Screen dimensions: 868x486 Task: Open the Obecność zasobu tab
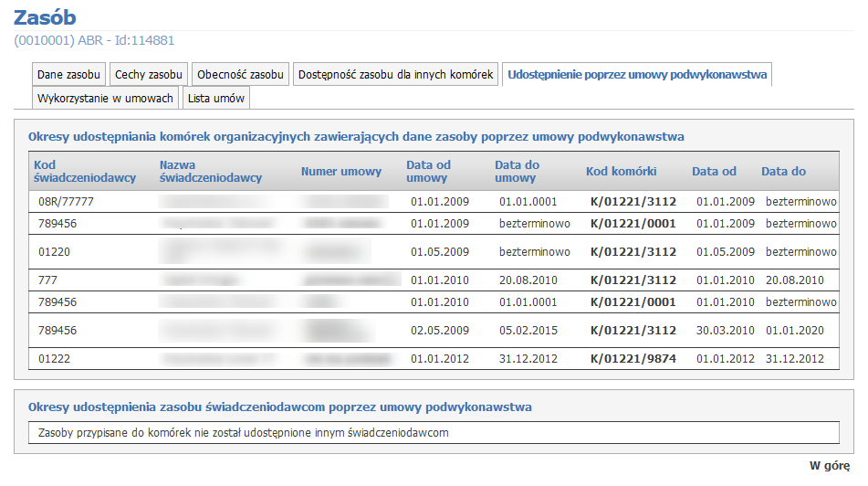click(x=241, y=74)
